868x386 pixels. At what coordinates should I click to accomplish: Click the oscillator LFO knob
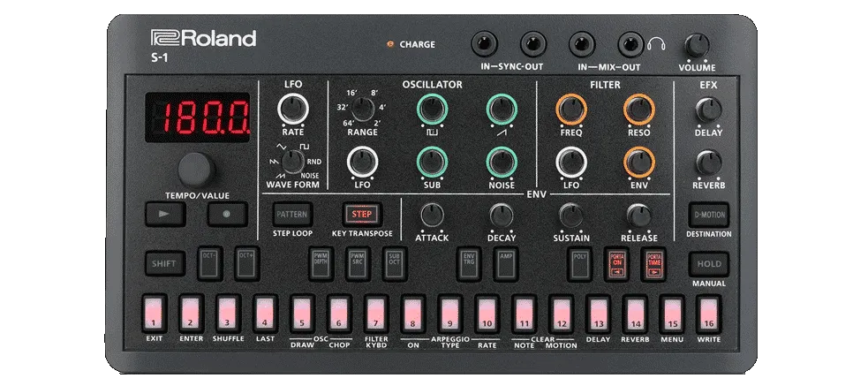[x=363, y=163]
